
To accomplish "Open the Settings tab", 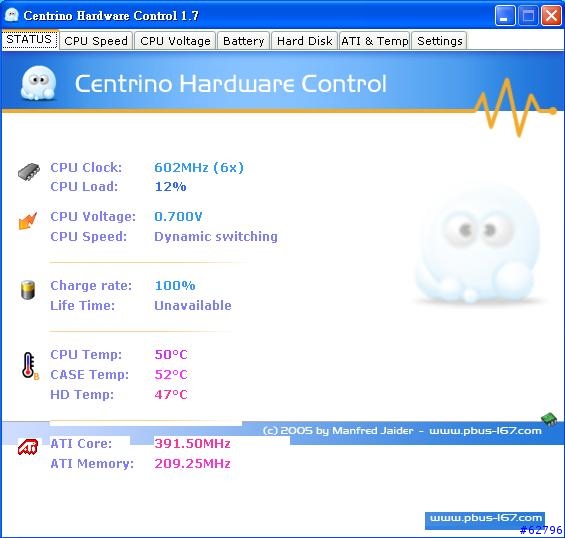I will (440, 41).
